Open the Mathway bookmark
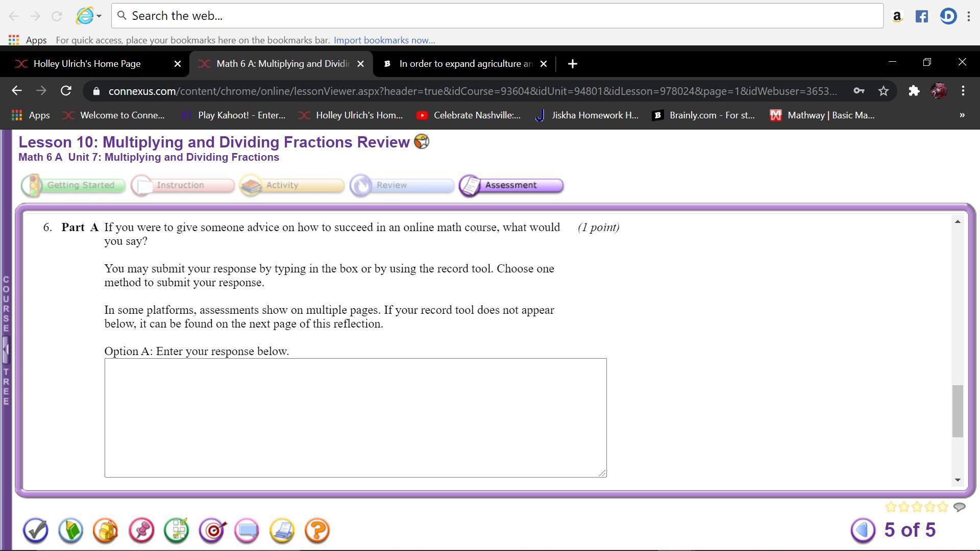The image size is (980, 551). (822, 115)
